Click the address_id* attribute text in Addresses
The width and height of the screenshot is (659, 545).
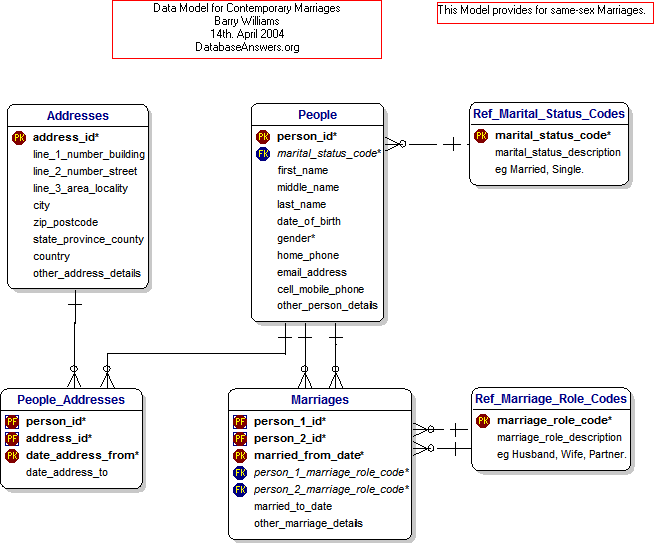66,137
